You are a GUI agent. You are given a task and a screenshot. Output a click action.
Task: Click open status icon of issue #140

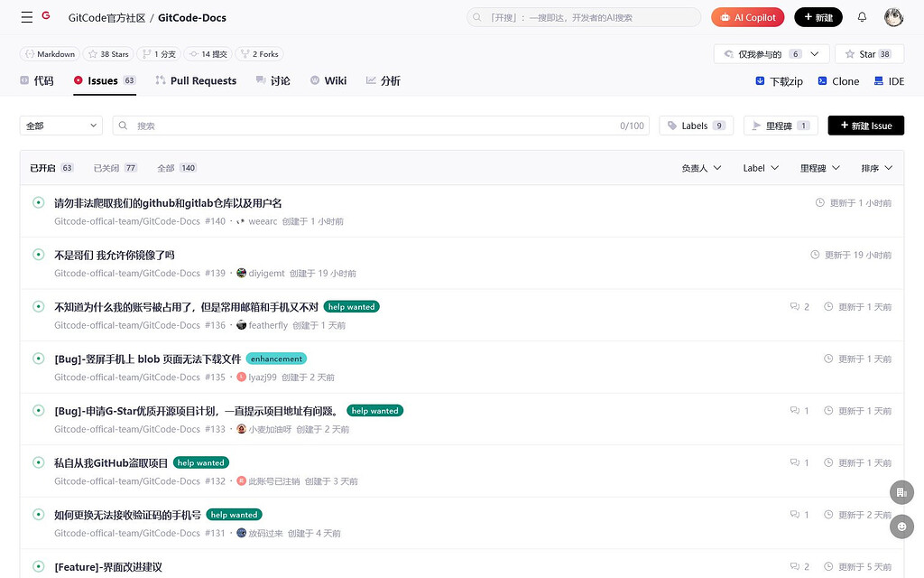[x=38, y=203]
